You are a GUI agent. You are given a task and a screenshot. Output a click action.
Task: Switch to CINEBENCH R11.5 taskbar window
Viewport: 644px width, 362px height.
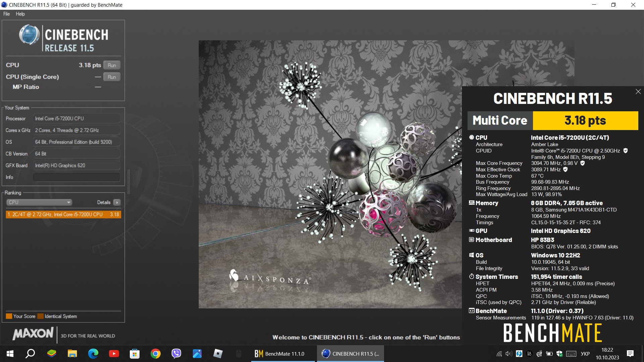(351, 354)
